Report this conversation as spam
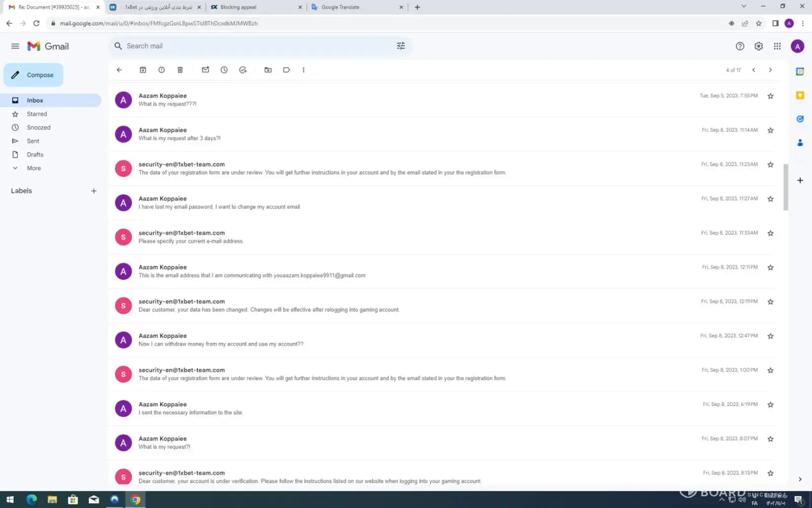 click(161, 70)
